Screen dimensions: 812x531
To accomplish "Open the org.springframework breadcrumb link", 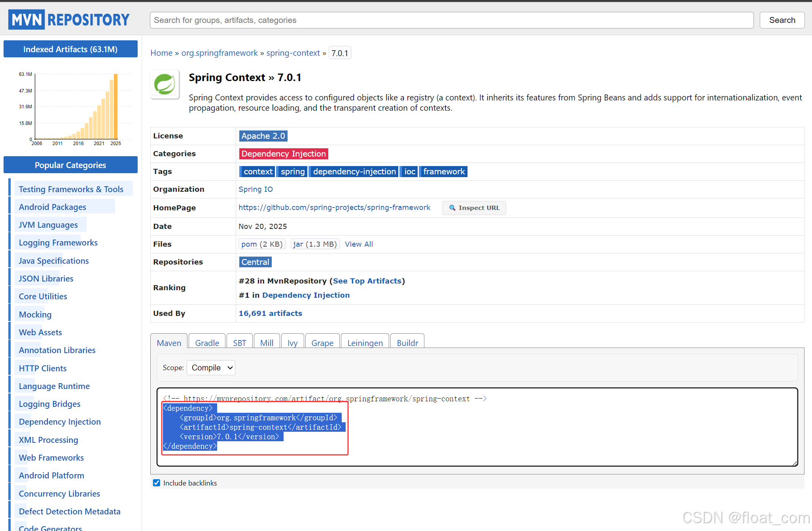I will pos(219,53).
